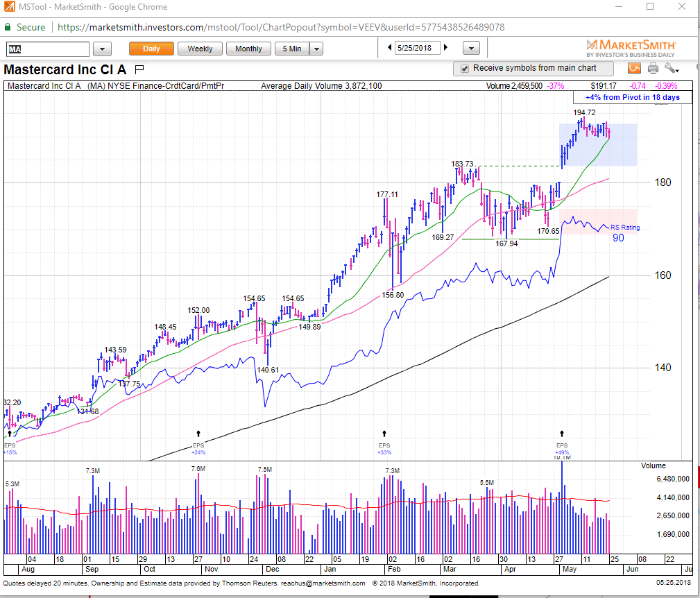Click the EPS +15% arrow marker
700x598 pixels.
[10, 434]
